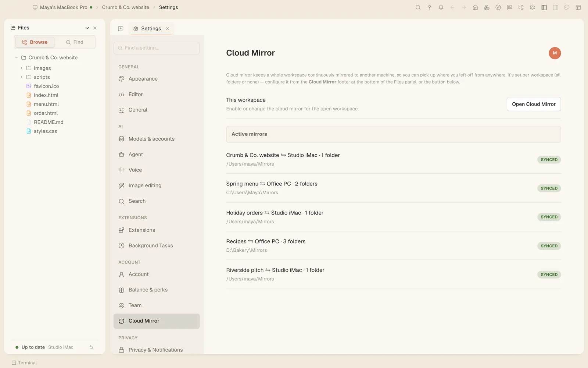Toggle the right sidebar panel icon

pyautogui.click(x=555, y=7)
